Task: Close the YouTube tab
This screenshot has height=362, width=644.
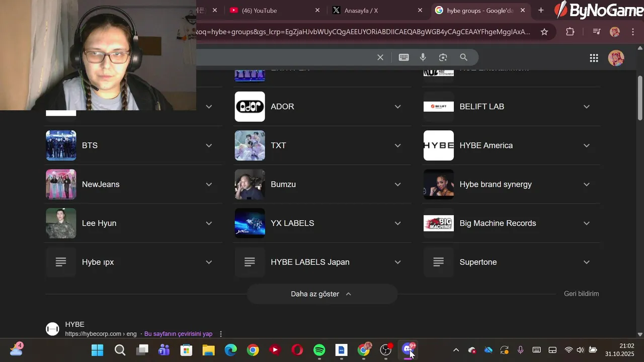Action: click(x=317, y=10)
